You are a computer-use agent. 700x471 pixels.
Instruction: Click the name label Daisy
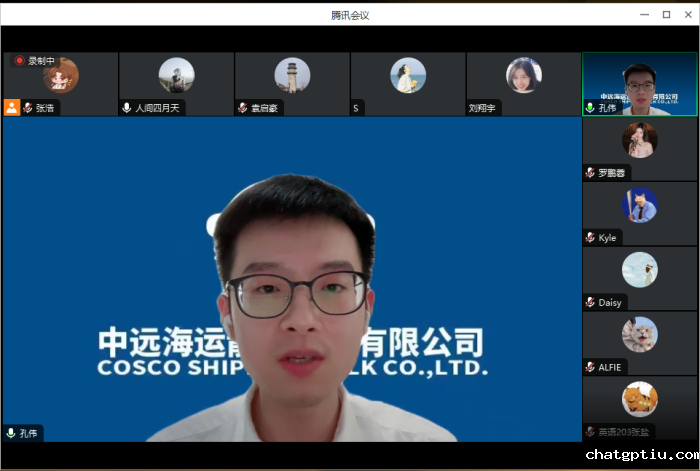(x=610, y=303)
